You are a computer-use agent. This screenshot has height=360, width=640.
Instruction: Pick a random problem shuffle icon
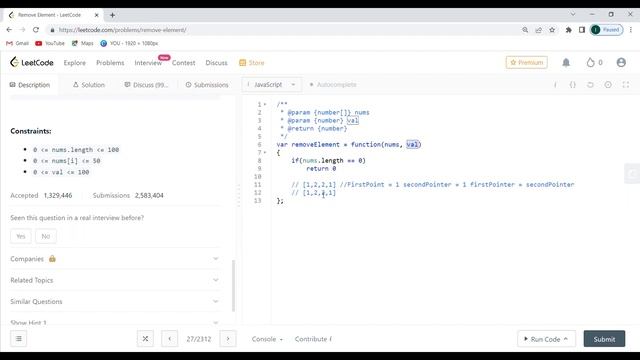tap(145, 338)
